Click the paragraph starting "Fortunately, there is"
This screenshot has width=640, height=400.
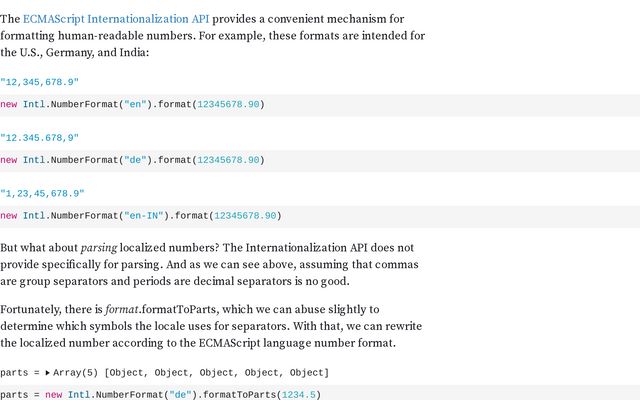point(200,326)
